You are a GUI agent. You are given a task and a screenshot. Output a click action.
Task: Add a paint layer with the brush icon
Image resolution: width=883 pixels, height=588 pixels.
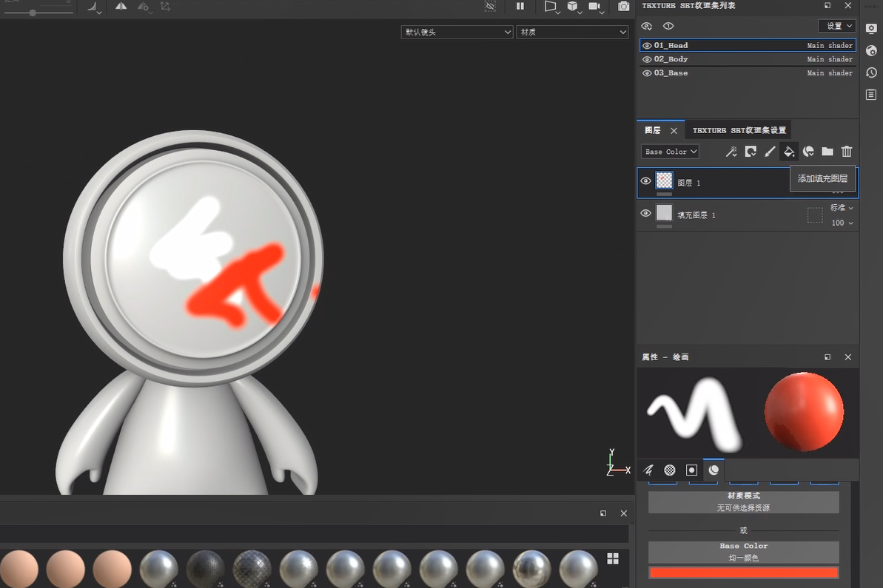point(770,152)
